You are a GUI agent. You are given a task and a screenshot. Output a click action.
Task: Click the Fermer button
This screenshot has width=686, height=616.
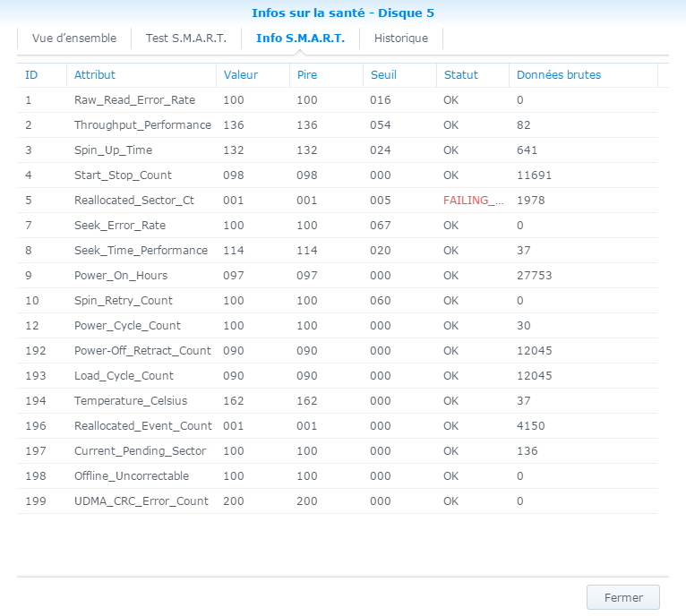point(623,597)
